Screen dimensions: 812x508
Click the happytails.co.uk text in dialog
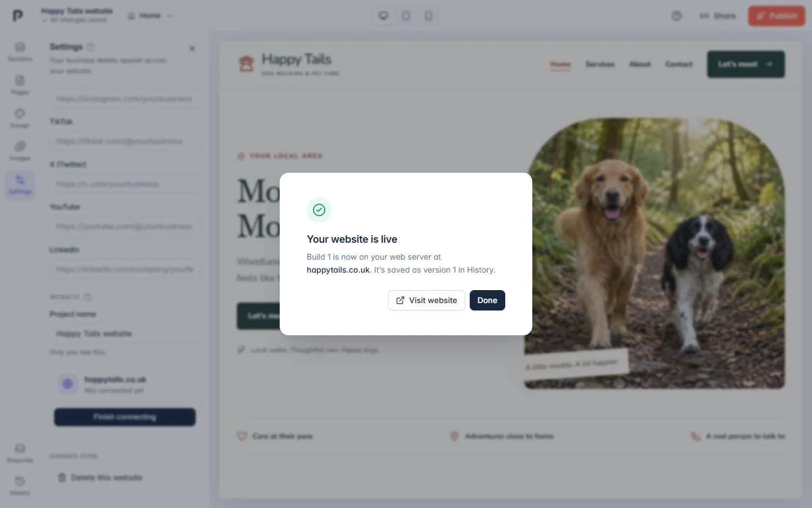338,270
